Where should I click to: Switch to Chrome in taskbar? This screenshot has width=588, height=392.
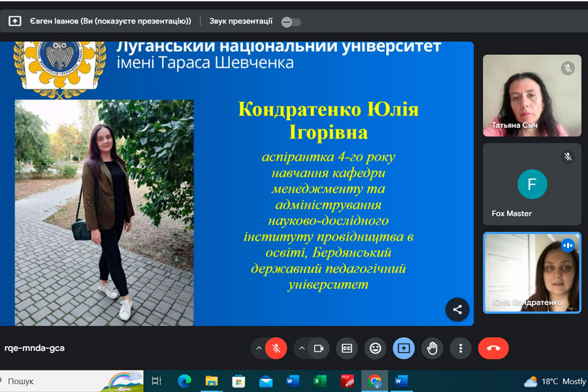[374, 381]
